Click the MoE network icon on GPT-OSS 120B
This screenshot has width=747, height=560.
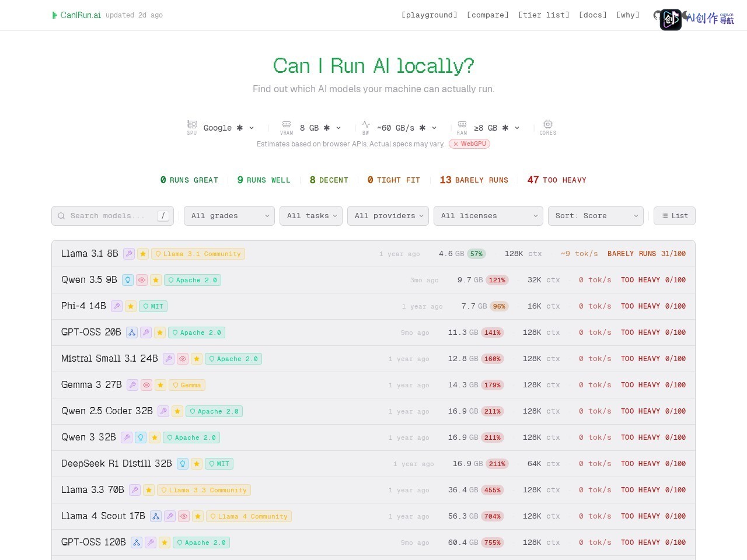coord(137,542)
